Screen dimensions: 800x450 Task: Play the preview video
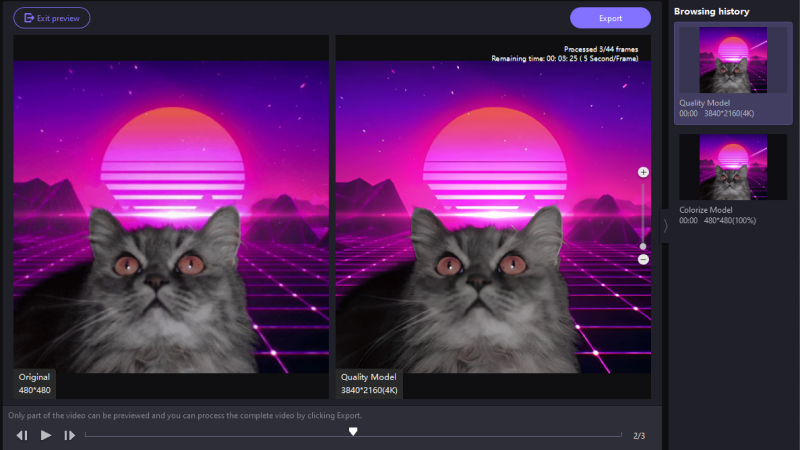tap(46, 435)
